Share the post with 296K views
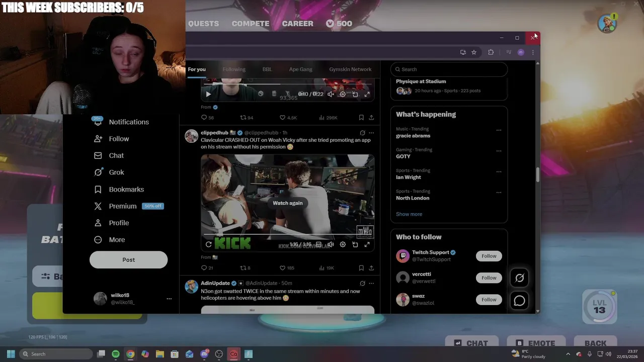The width and height of the screenshot is (644, 362). point(371,118)
